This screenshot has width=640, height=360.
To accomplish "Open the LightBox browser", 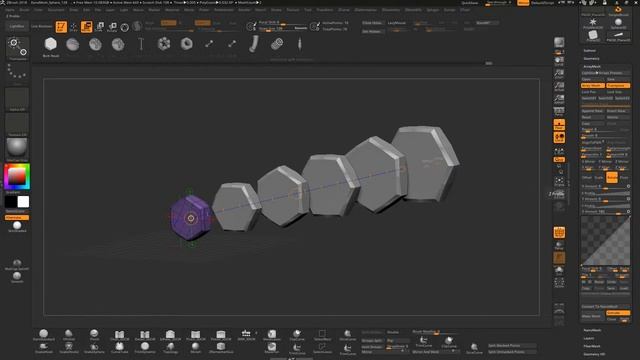I will [x=17, y=26].
